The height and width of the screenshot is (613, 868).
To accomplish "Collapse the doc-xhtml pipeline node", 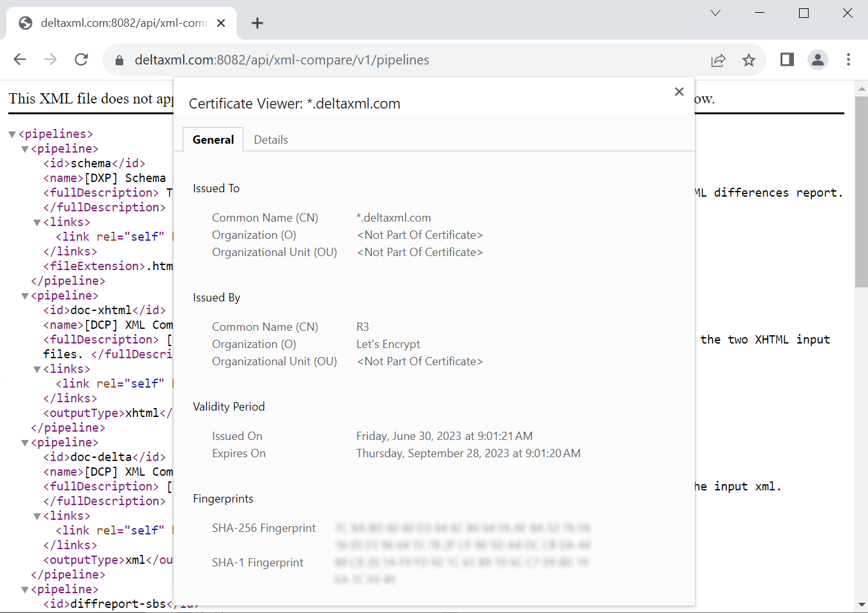I will point(25,296).
